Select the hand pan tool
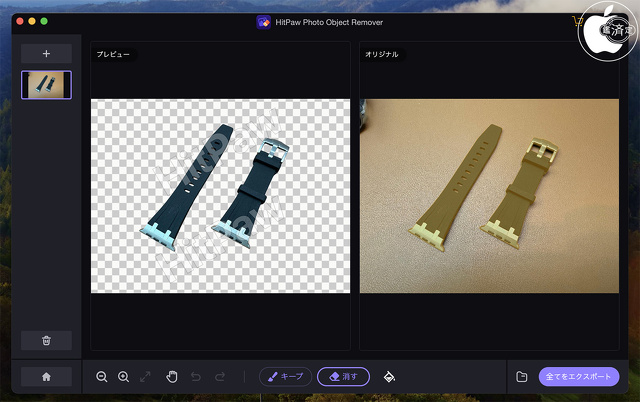The height and width of the screenshot is (402, 640). pos(171,377)
